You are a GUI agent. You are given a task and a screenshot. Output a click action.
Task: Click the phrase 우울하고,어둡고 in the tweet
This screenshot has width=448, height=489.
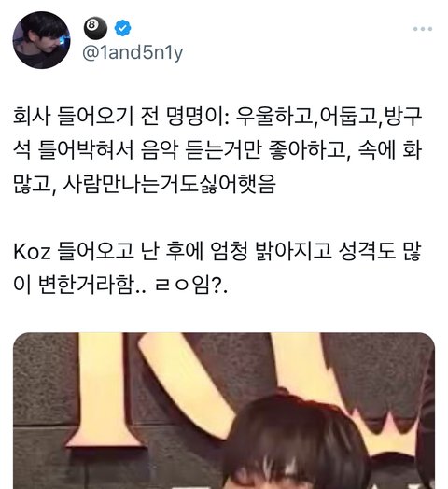click(306, 117)
